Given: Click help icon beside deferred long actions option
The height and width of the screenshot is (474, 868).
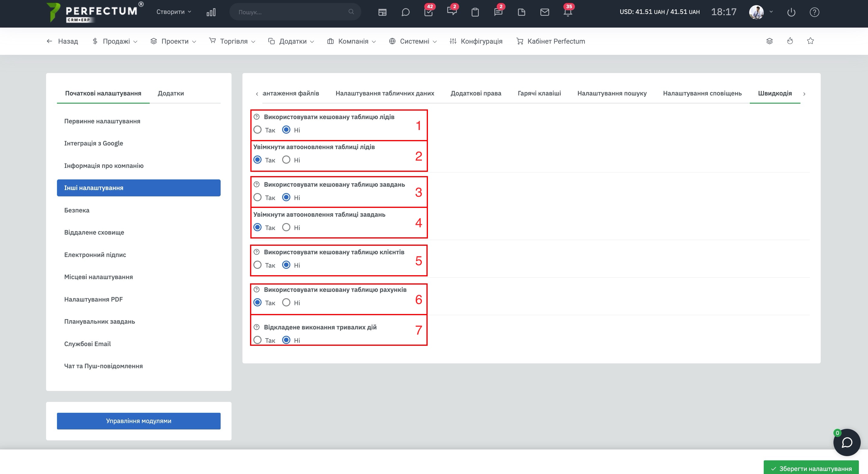Looking at the screenshot, I should tap(256, 327).
